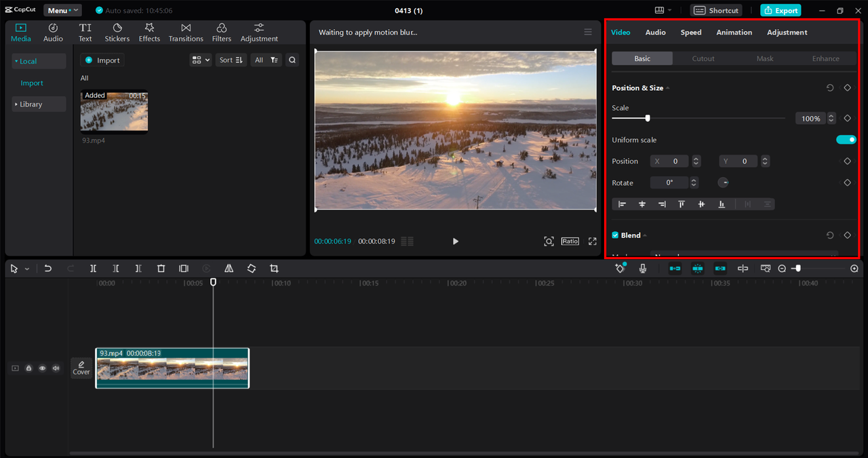
Task: Switch to the Speed tab
Action: (x=691, y=33)
